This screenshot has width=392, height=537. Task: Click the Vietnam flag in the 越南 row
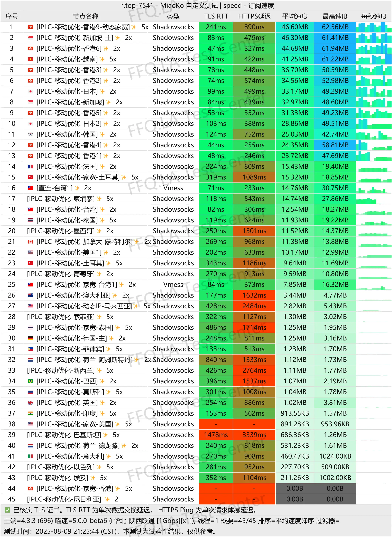pyautogui.click(x=30, y=59)
